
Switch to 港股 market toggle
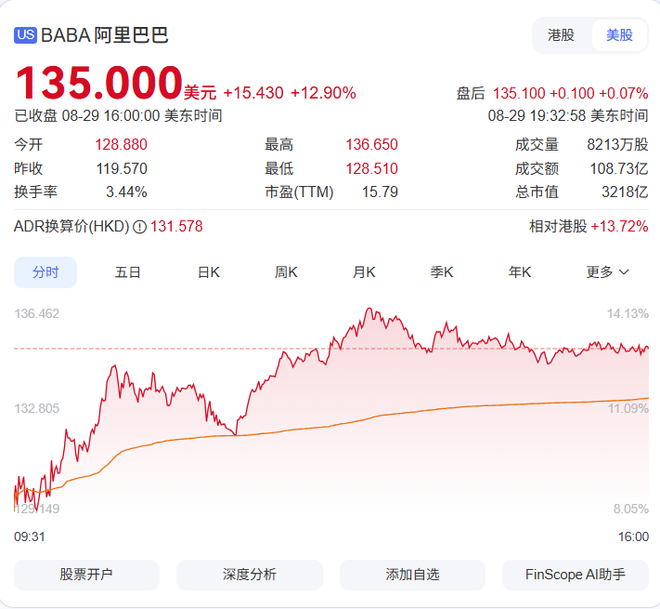coord(561,35)
